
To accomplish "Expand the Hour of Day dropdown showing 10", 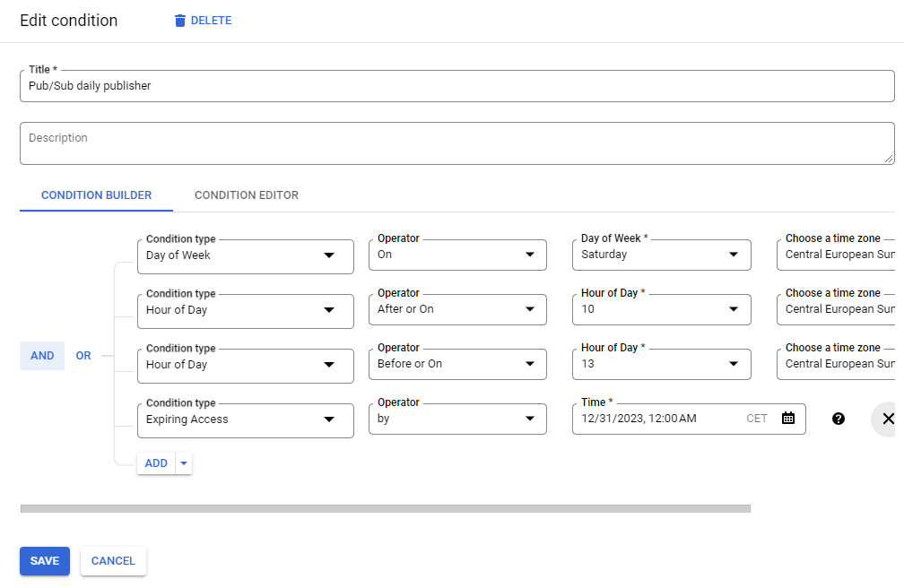I will (661, 309).
